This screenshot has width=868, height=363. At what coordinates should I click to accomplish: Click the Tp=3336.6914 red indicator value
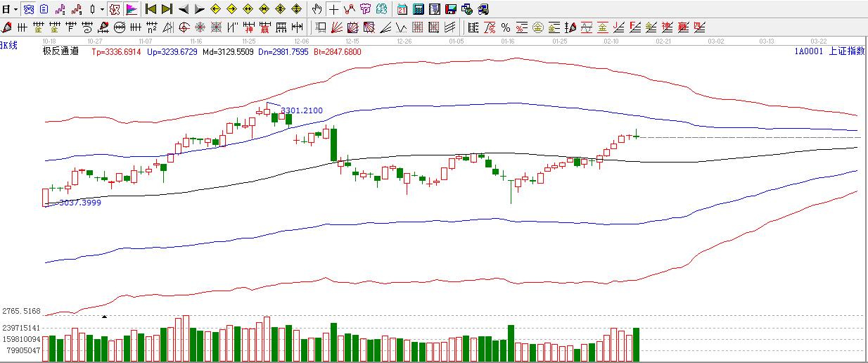(x=117, y=51)
